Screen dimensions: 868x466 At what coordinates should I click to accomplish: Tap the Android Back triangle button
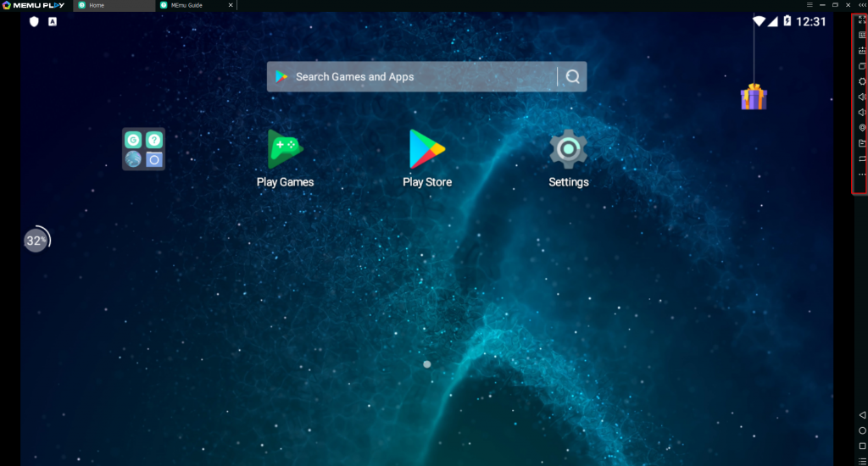(862, 415)
